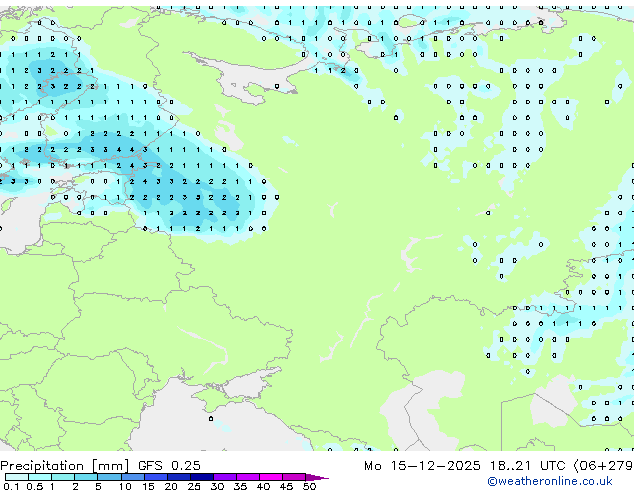634x490 pixels.
Task: Click the '30' legend scale label
Action: pos(218,486)
